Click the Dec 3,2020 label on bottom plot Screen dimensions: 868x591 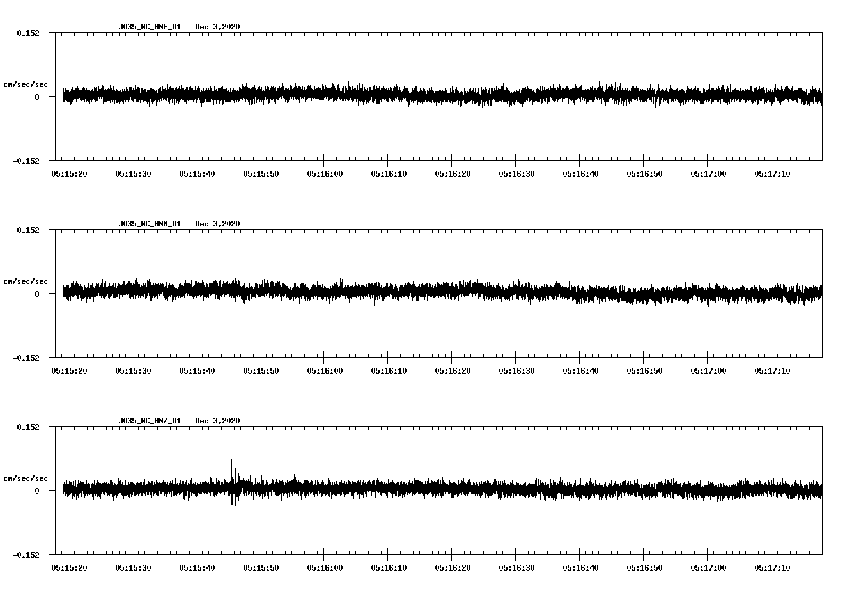(x=219, y=420)
